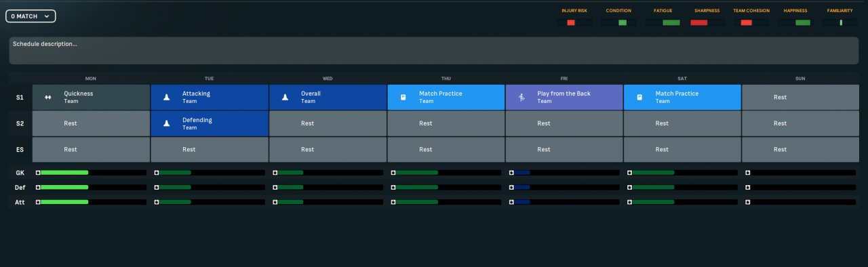Click Thursday's Match Practice icon
Image resolution: width=868 pixels, height=267 pixels.
[x=403, y=98]
